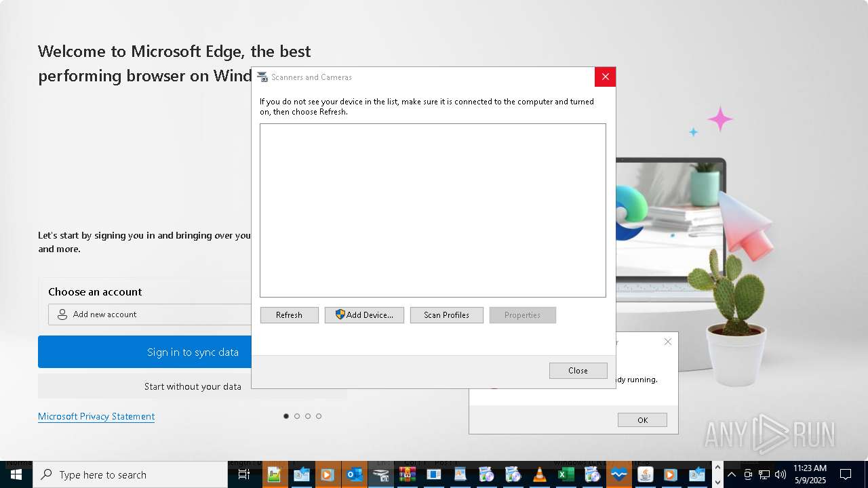This screenshot has width=868, height=488.
Task: Dismiss background message dialog with its X
Action: pyautogui.click(x=668, y=342)
